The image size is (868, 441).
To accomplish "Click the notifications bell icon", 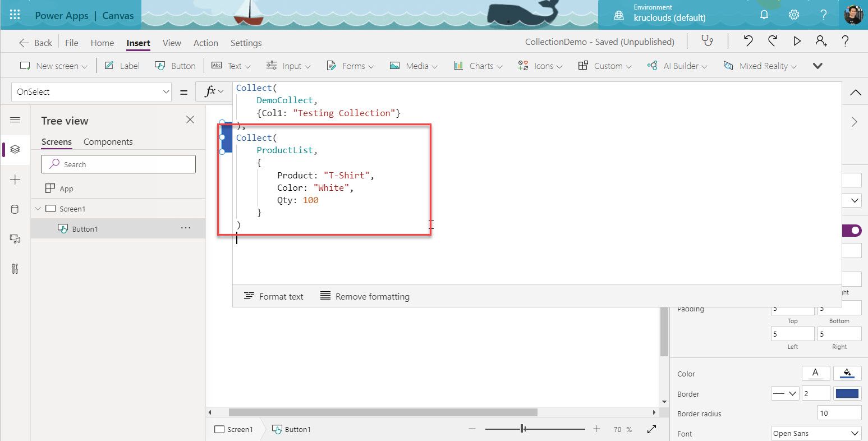I will pyautogui.click(x=764, y=15).
